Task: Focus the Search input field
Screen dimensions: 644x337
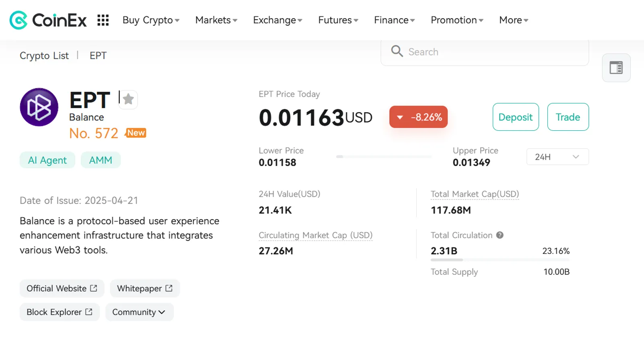Action: pyautogui.click(x=485, y=52)
